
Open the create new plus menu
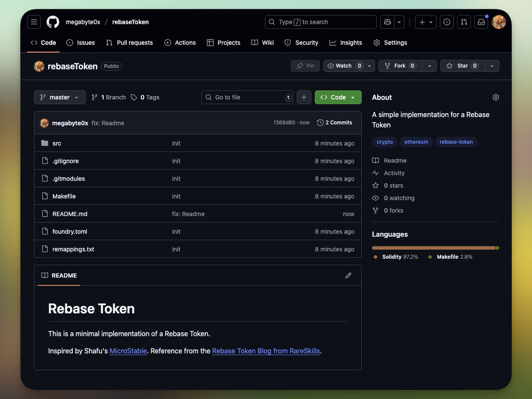pos(426,22)
